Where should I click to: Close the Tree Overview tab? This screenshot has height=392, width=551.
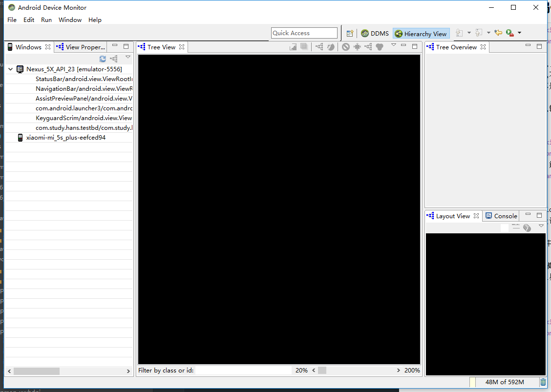click(x=483, y=47)
